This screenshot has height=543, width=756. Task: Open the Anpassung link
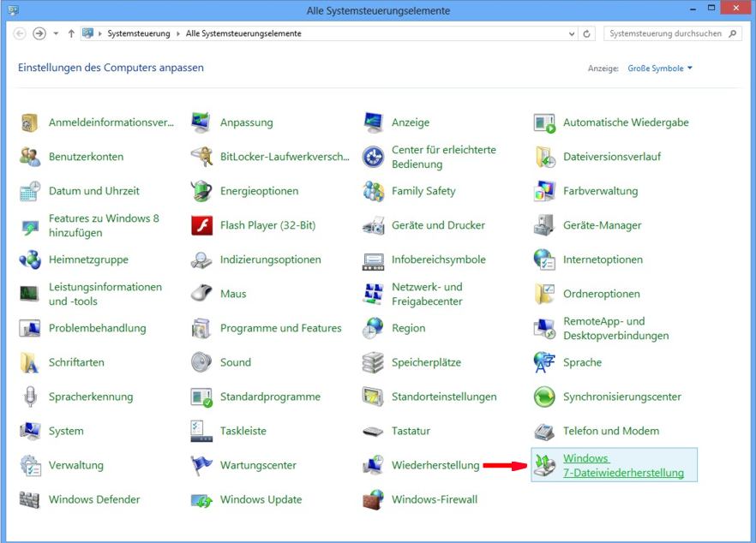[x=246, y=122]
